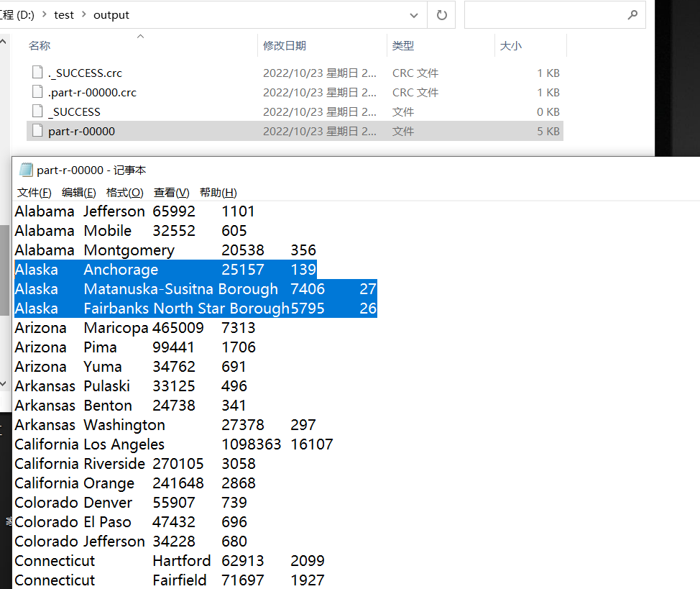This screenshot has width=700, height=589.
Task: Open the address bar history dropdown
Action: click(x=414, y=15)
